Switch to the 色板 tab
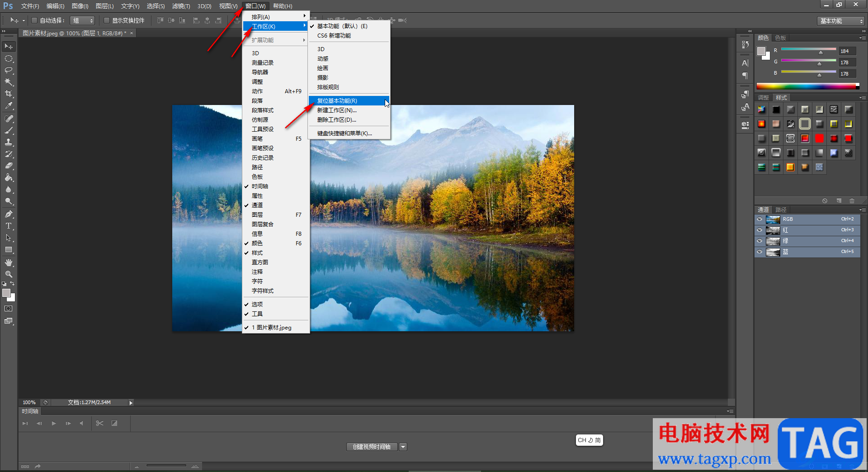 [780, 38]
